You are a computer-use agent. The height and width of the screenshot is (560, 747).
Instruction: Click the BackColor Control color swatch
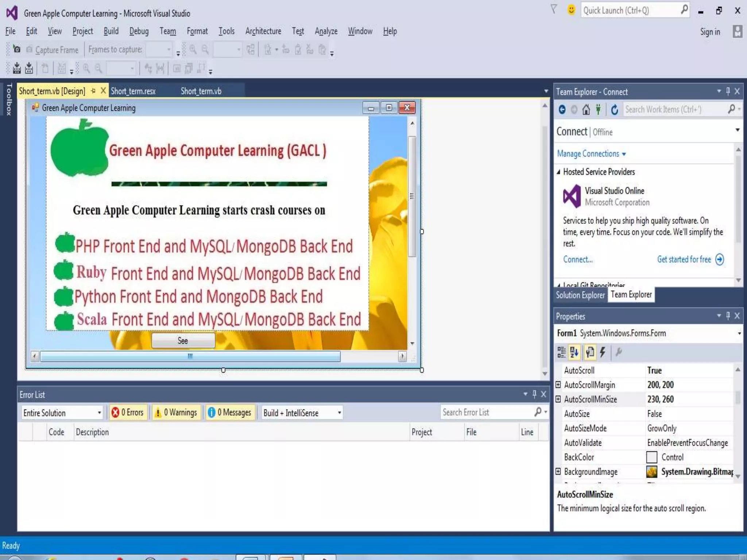[x=652, y=457]
